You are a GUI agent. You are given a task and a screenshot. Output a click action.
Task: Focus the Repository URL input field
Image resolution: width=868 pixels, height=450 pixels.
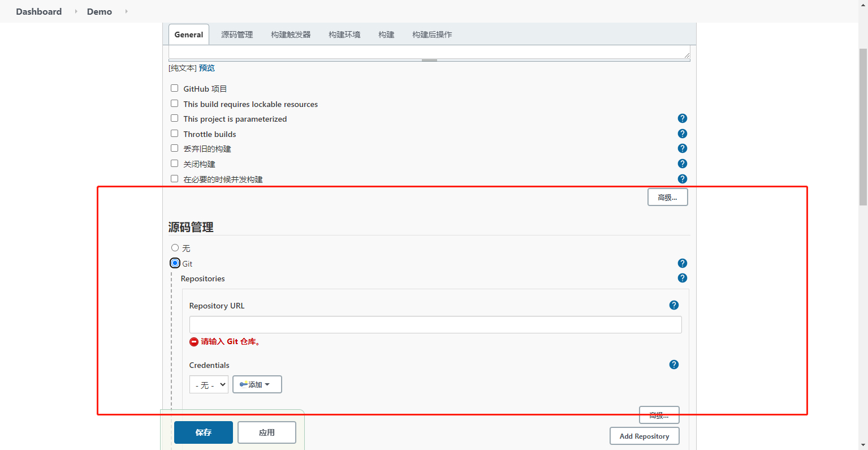click(x=435, y=325)
